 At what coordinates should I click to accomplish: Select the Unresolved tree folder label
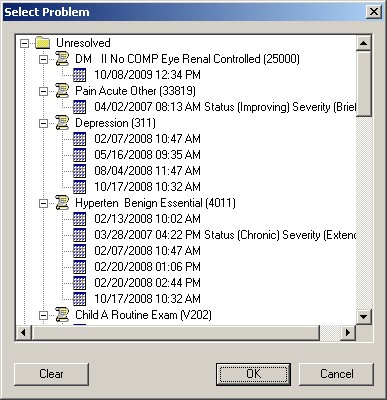tap(83, 43)
